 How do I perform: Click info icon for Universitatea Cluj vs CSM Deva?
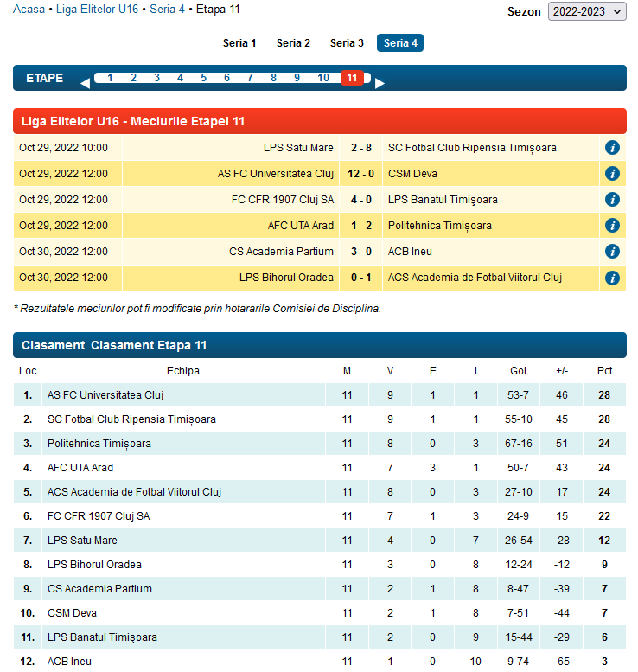[612, 174]
